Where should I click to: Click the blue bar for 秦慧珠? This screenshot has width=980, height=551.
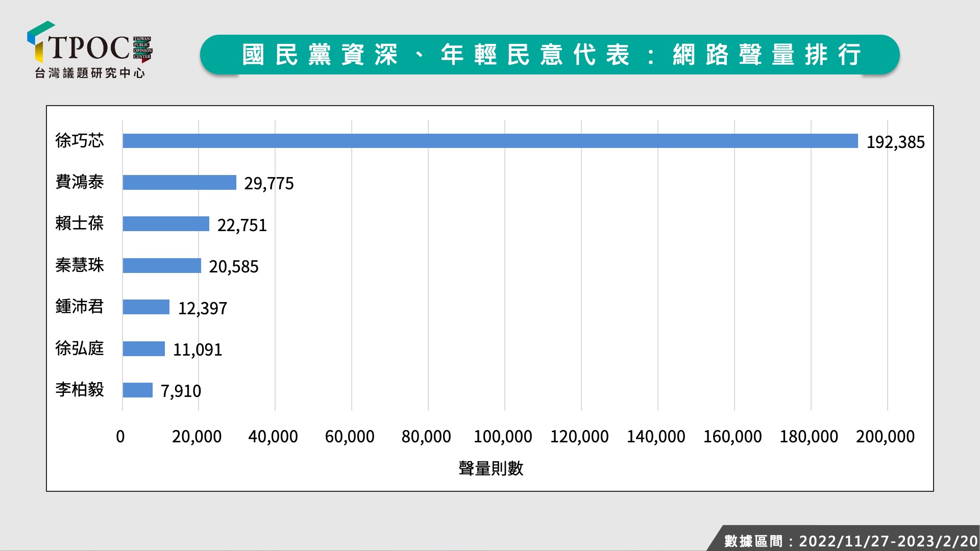click(162, 265)
